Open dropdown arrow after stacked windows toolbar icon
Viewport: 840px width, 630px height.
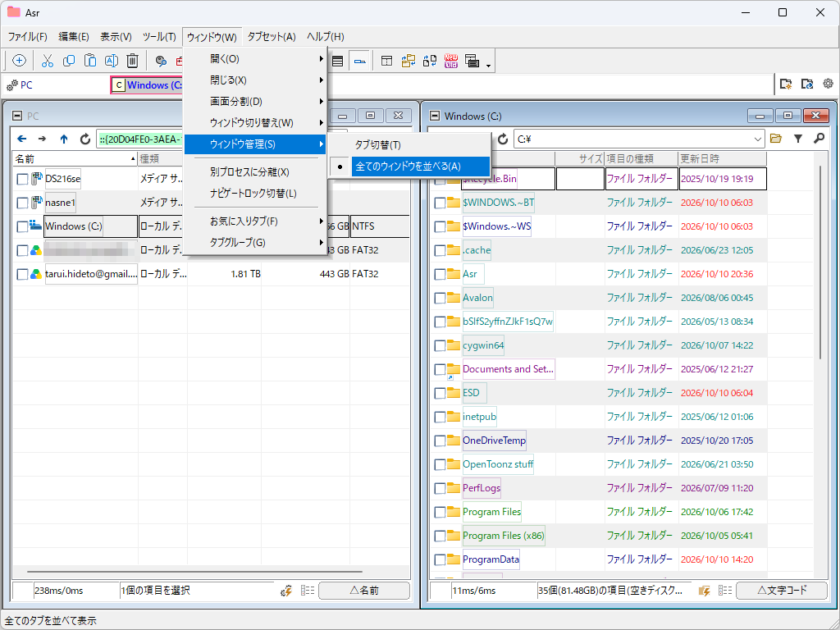click(x=488, y=65)
